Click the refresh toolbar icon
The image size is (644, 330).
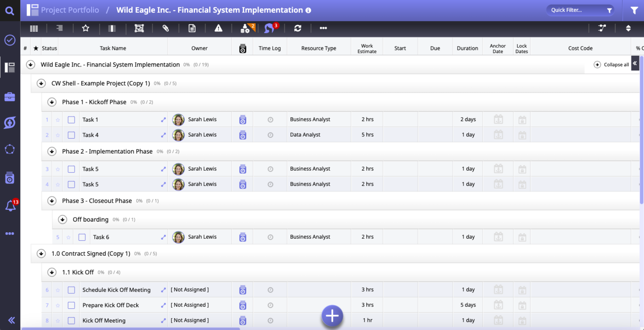coord(298,28)
